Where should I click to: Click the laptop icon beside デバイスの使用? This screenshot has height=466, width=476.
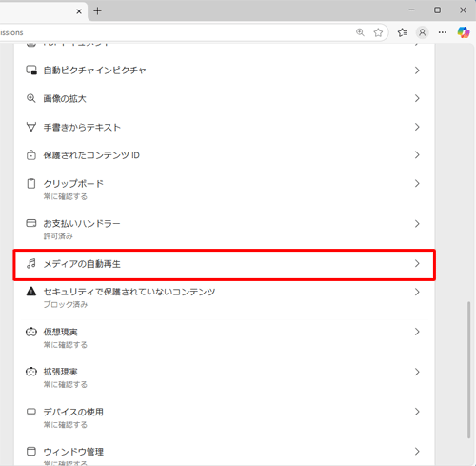pos(31,412)
